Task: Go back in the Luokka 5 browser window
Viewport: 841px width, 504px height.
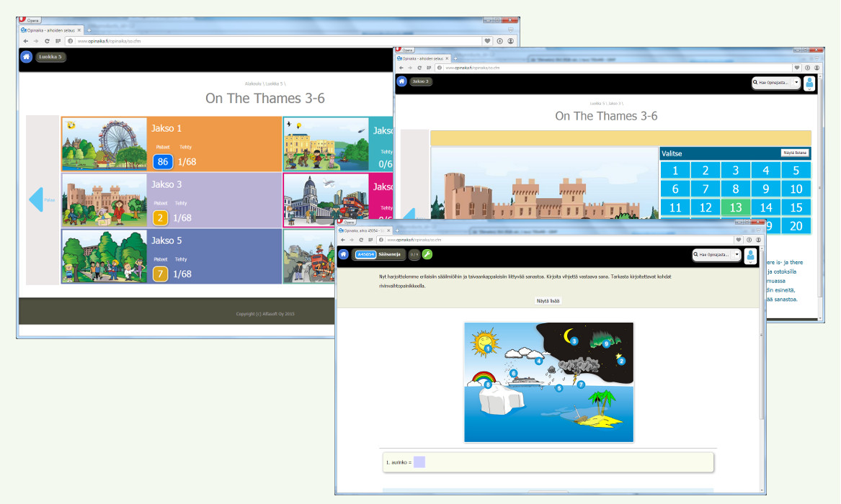Action: point(26,41)
